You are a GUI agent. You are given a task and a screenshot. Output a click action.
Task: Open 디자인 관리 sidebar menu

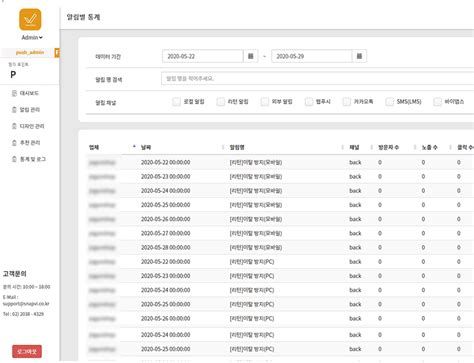32,126
